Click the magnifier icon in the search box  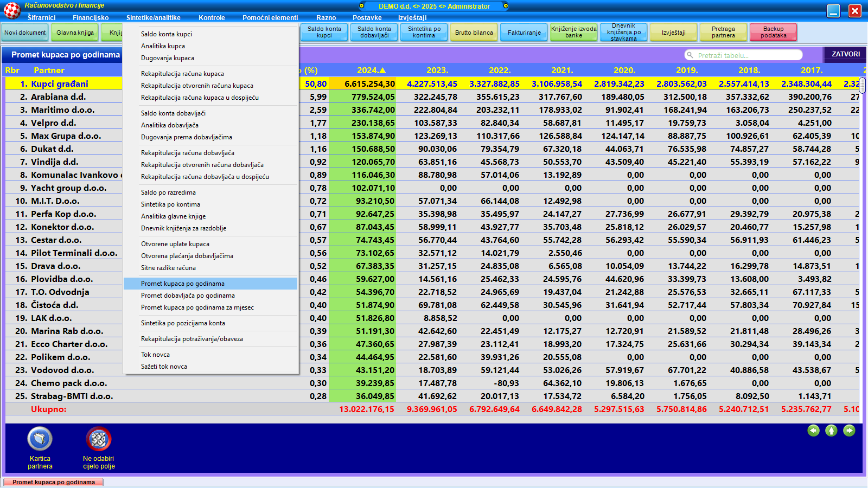[690, 55]
